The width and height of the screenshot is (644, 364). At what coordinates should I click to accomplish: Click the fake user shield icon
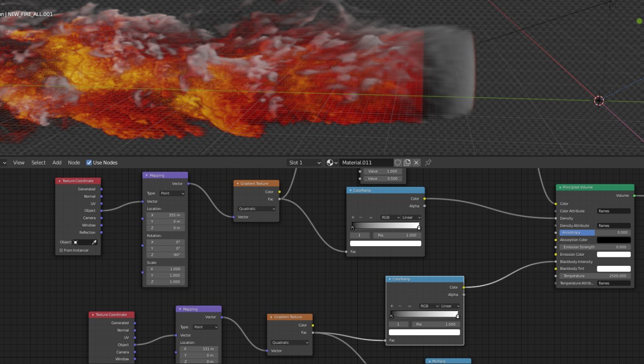click(x=398, y=163)
